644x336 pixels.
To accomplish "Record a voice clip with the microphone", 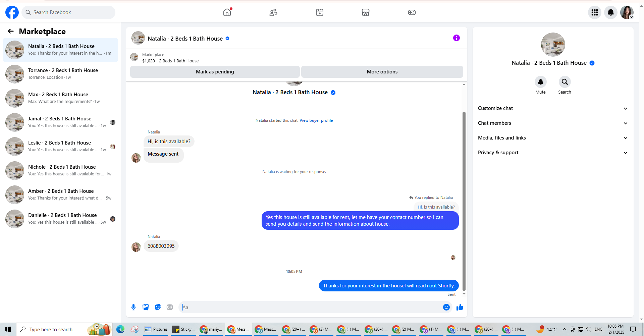I will pos(133,307).
